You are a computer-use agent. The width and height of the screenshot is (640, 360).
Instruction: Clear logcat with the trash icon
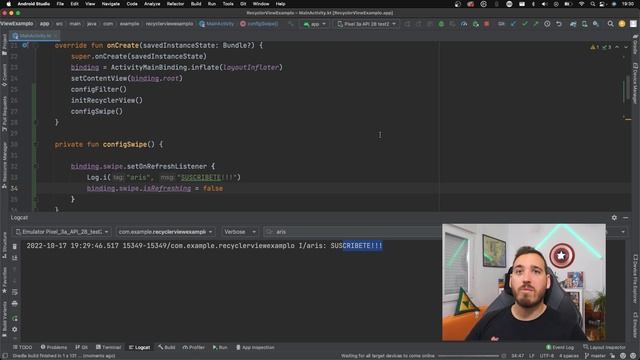point(15,246)
